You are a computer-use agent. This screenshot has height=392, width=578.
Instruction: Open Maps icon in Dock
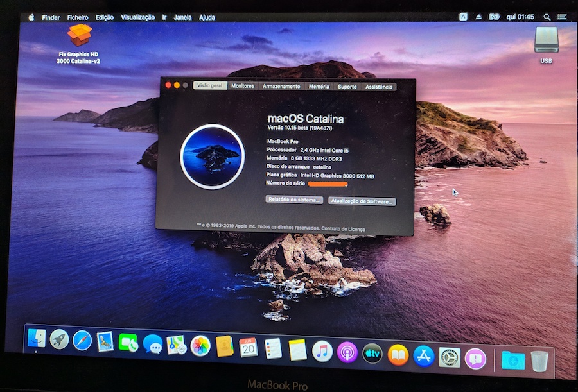tap(176, 345)
